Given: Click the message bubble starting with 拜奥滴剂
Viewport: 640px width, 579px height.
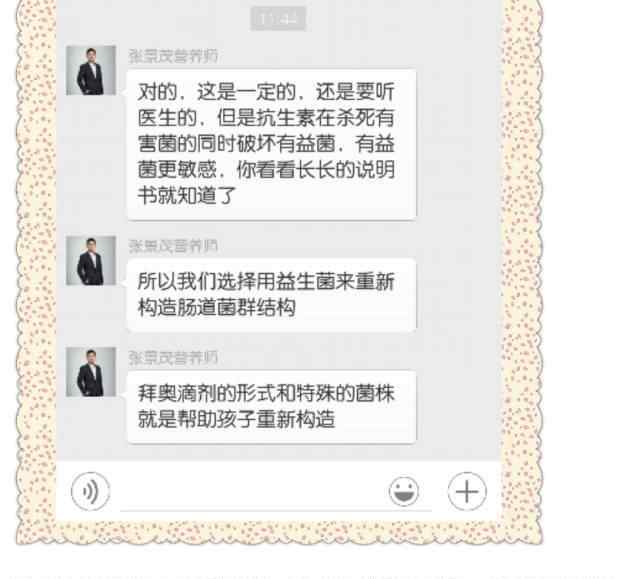Looking at the screenshot, I should (271, 406).
